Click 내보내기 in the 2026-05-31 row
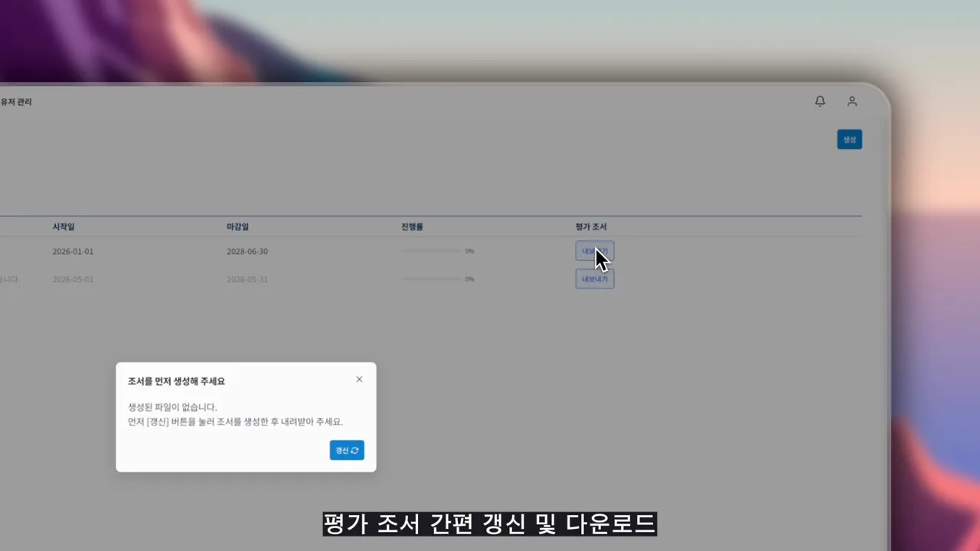Screen dimensions: 980x551 coord(595,279)
